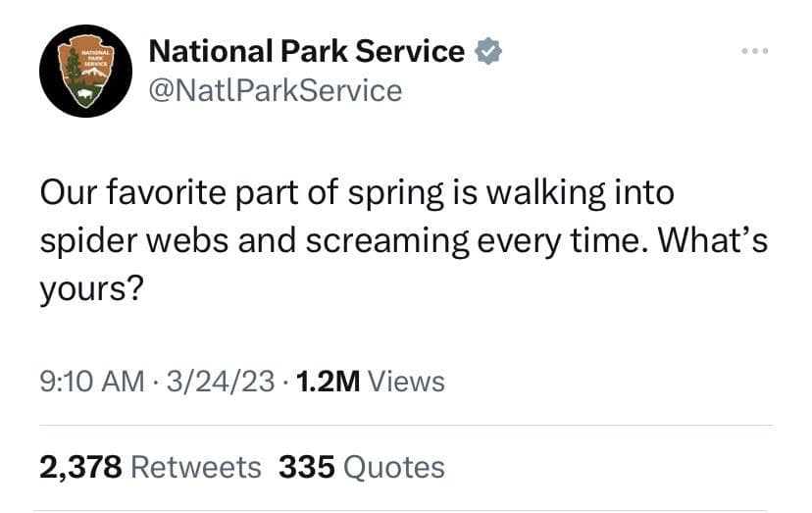
Task: Click the 335 quote count number
Action: pyautogui.click(x=305, y=467)
